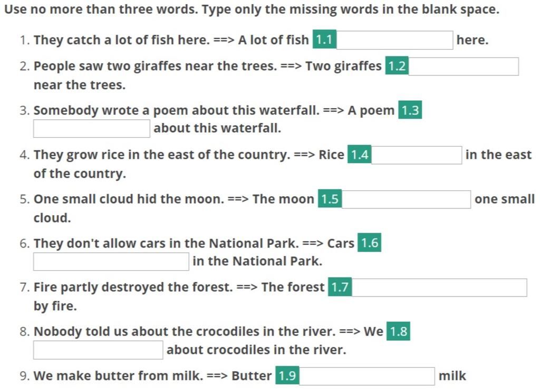Image resolution: width=540 pixels, height=392 pixels.
Task: Click the green 1.2 label badge
Action: coord(397,65)
